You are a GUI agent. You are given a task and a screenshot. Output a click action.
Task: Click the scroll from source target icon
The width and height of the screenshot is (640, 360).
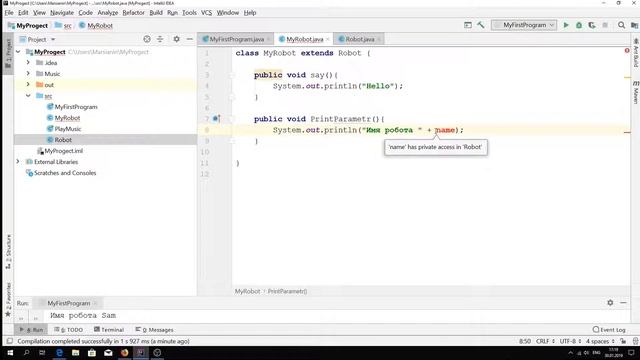click(x=147, y=39)
